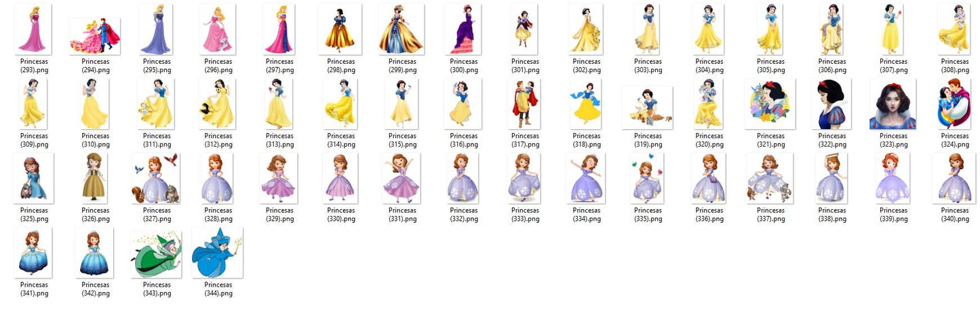Select purple gown image Princesas (295).png
The width and height of the screenshot is (980, 309).
pos(156,29)
